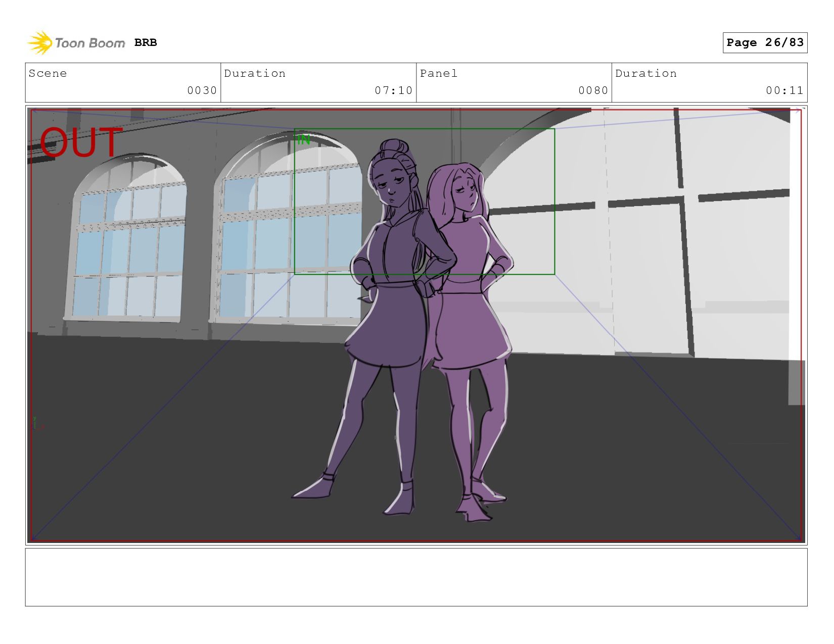Click the red OUT camera frame label
The height and width of the screenshot is (644, 834).
(81, 142)
